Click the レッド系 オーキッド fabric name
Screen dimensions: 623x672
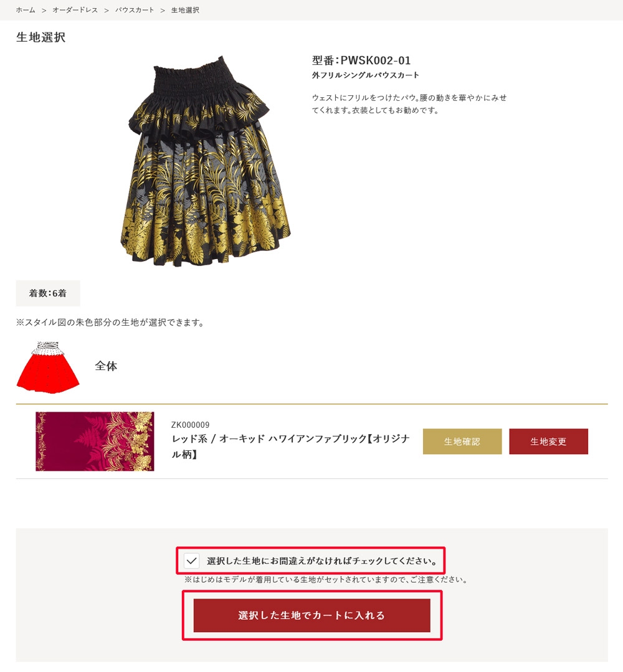point(291,446)
